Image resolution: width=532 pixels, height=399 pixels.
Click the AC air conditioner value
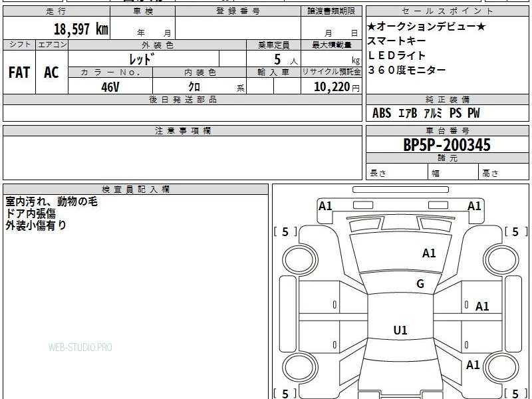(x=52, y=72)
